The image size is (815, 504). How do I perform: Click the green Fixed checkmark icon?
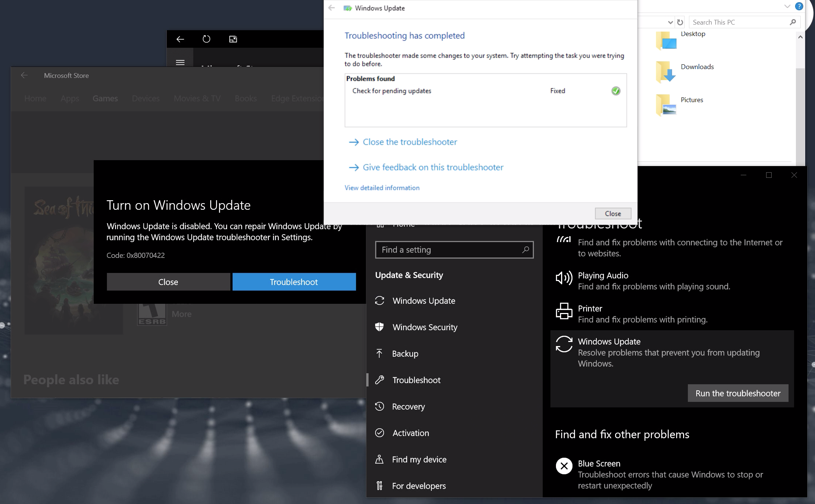tap(616, 91)
